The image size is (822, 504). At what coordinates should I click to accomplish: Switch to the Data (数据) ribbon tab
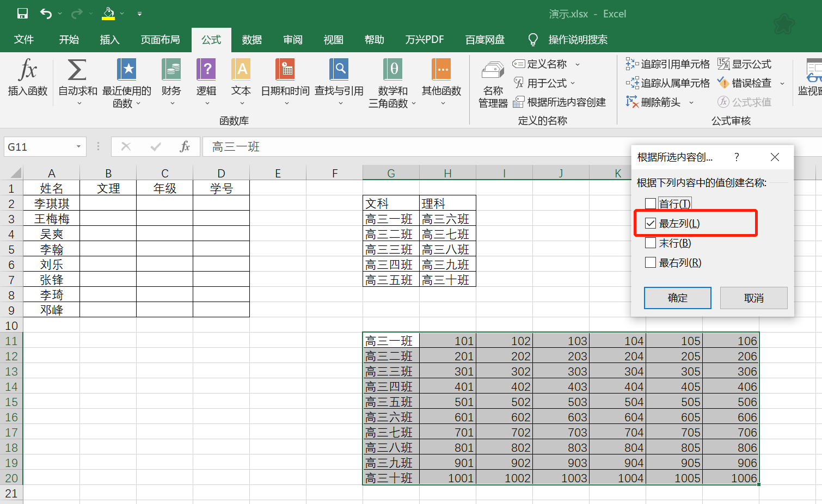pyautogui.click(x=251, y=40)
